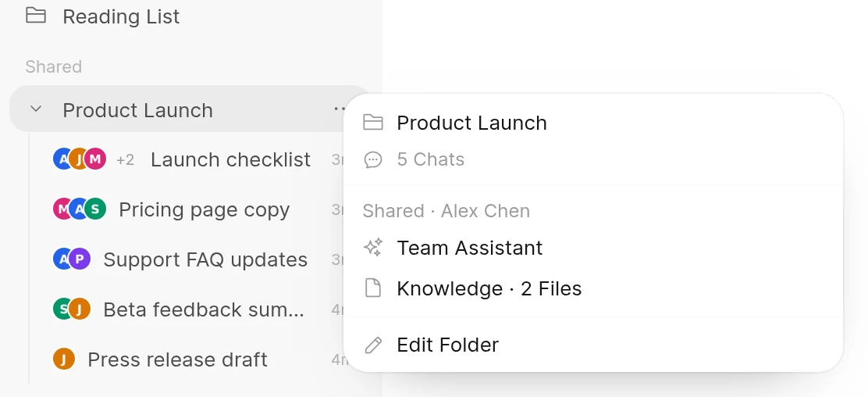Click the orange J avatar on Beta feedback row
This screenshot has width=868, height=397.
coord(80,309)
